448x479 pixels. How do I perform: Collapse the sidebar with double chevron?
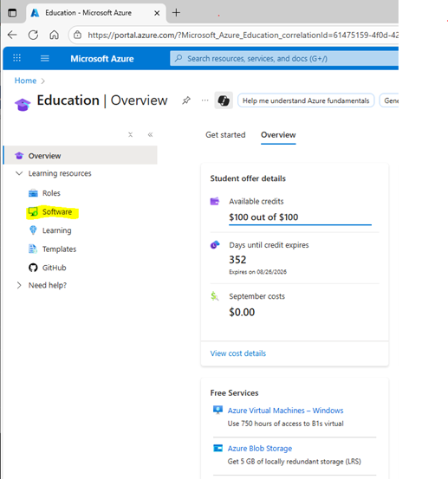(x=150, y=135)
